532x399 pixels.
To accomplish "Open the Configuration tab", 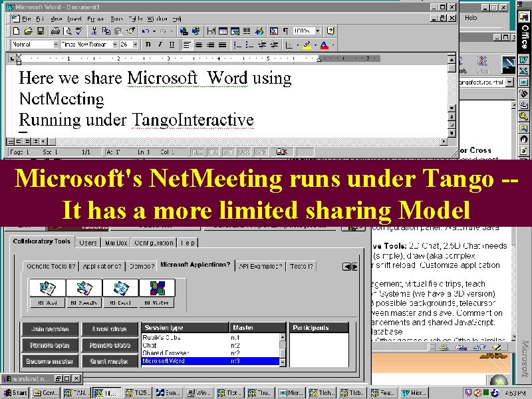I will pos(154,243).
